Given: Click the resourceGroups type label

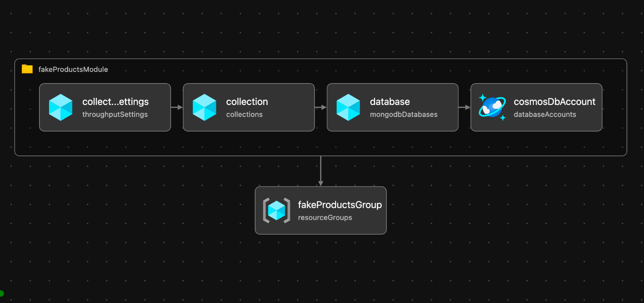Looking at the screenshot, I should point(325,218).
